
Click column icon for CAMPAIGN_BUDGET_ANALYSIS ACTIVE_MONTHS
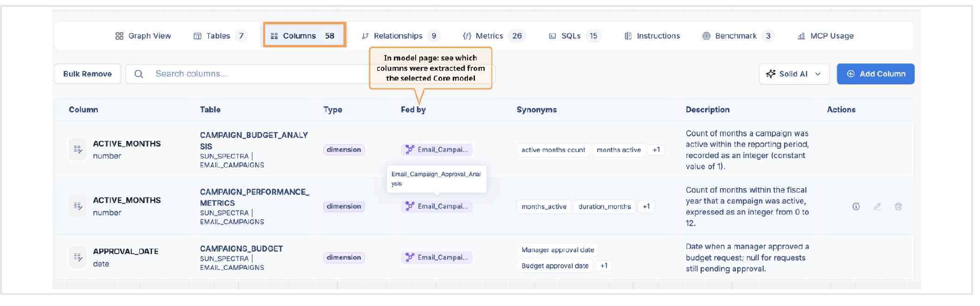pos(77,149)
